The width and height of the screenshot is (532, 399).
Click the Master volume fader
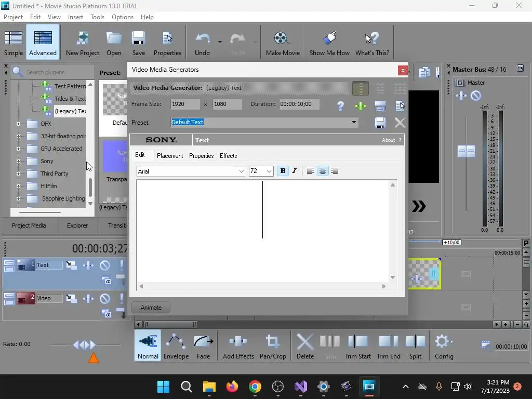(x=466, y=151)
